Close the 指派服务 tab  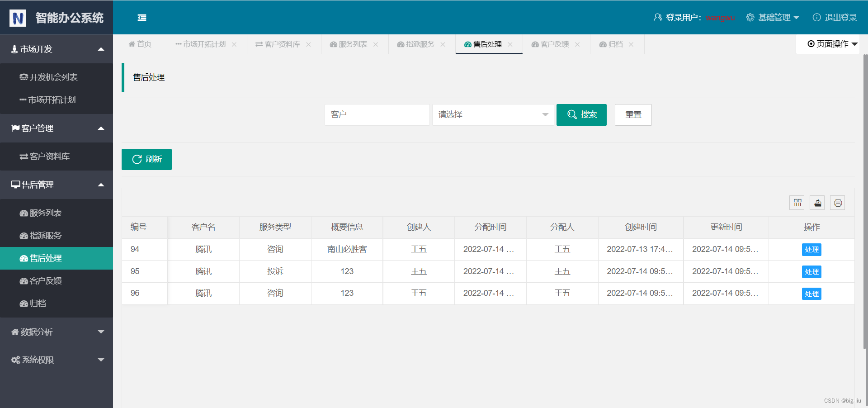pyautogui.click(x=443, y=44)
